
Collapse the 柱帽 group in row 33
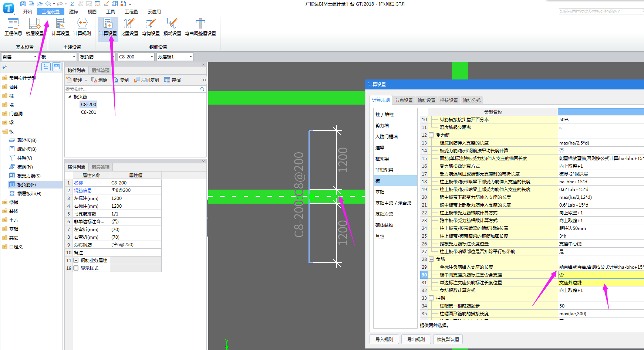point(431,298)
